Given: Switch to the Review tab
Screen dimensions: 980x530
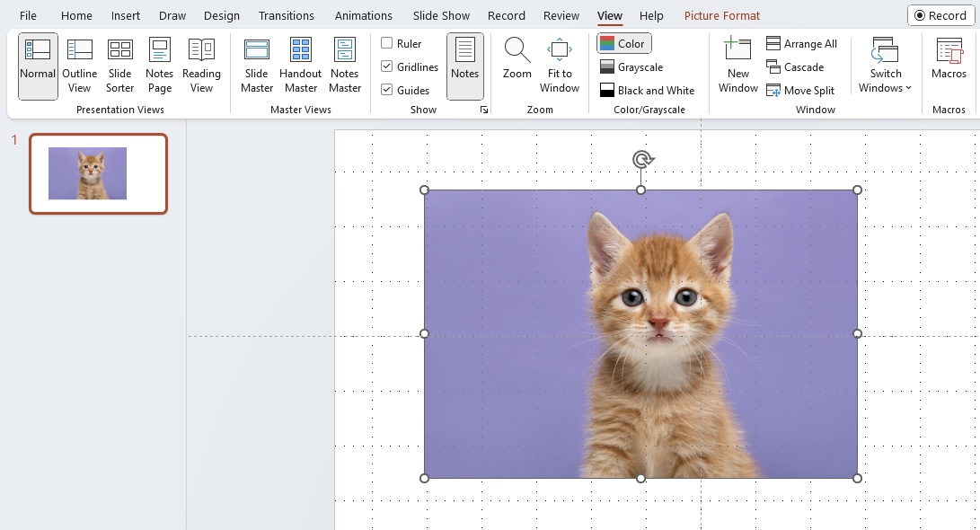Looking at the screenshot, I should (x=561, y=15).
